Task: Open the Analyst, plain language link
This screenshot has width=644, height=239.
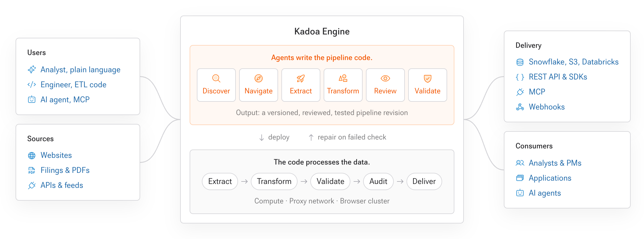Action: 80,70
